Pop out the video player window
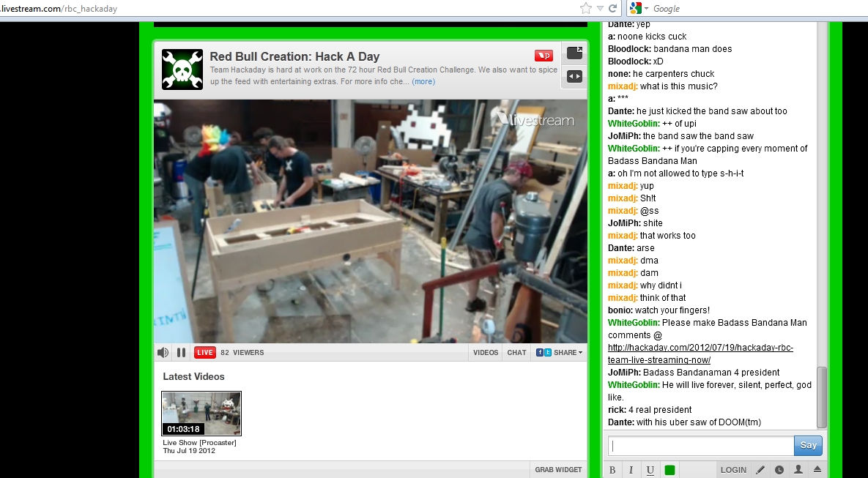Screen dimensions: 868x478 (x=575, y=53)
